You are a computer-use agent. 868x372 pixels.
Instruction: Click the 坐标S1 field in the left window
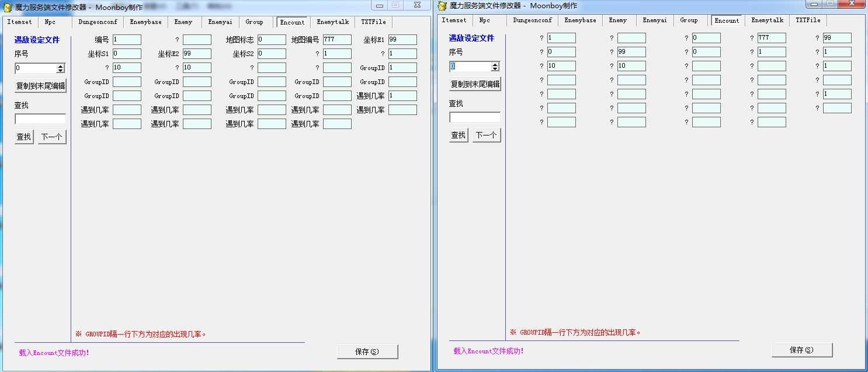pos(127,54)
